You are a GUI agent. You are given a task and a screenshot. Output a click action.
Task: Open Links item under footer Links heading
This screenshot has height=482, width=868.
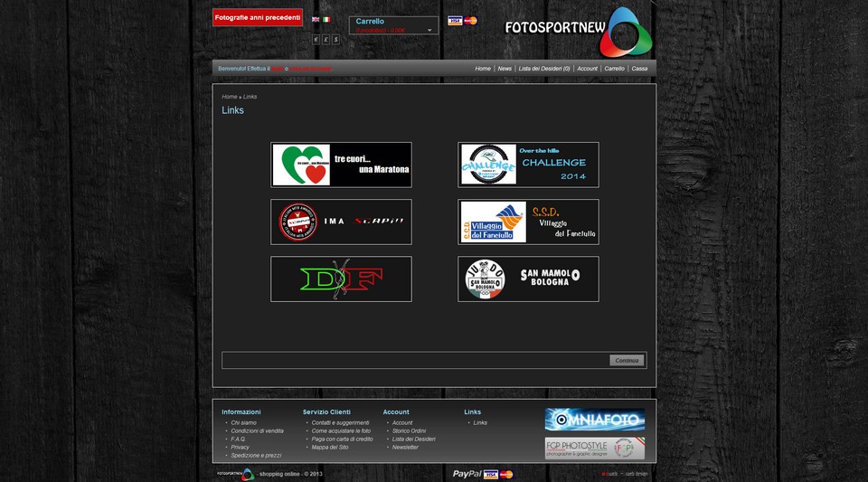tap(480, 423)
